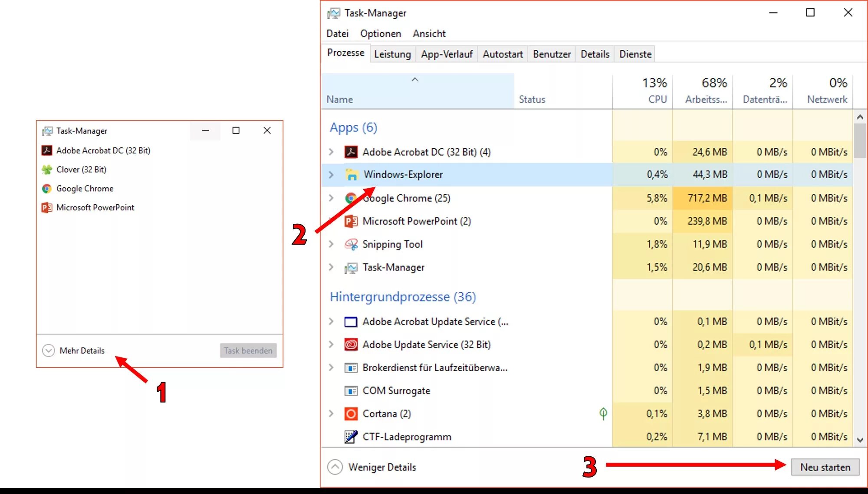Click the green leaf status icon beside Cortana
This screenshot has width=868, height=494.
(603, 414)
